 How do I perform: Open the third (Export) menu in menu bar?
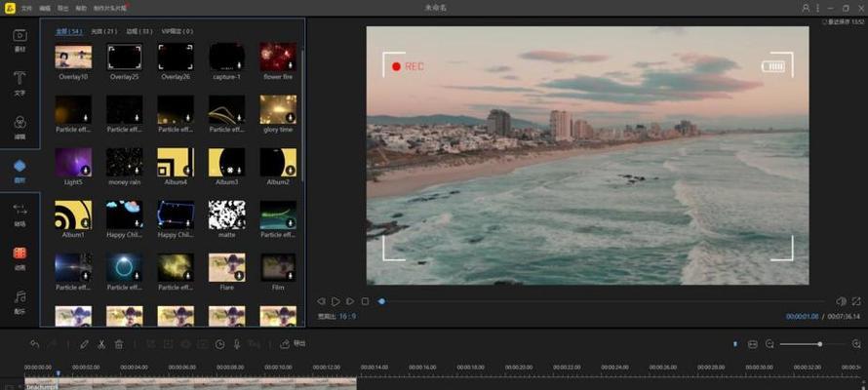[62, 9]
